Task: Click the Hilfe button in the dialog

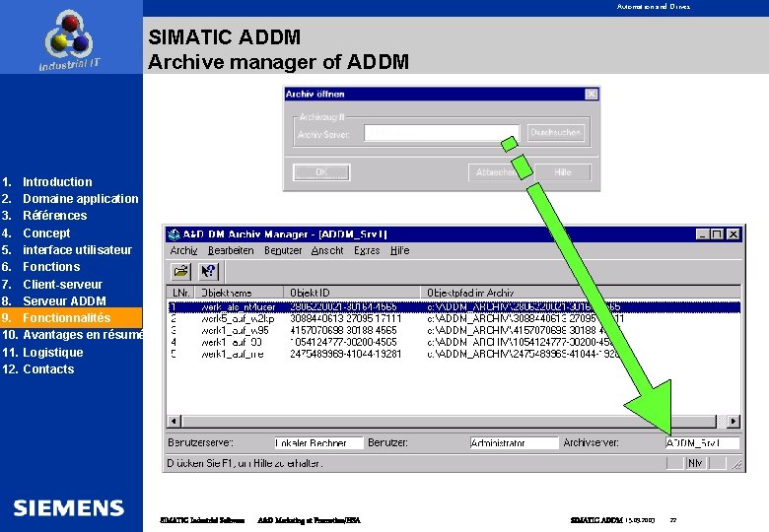Action: (x=563, y=172)
